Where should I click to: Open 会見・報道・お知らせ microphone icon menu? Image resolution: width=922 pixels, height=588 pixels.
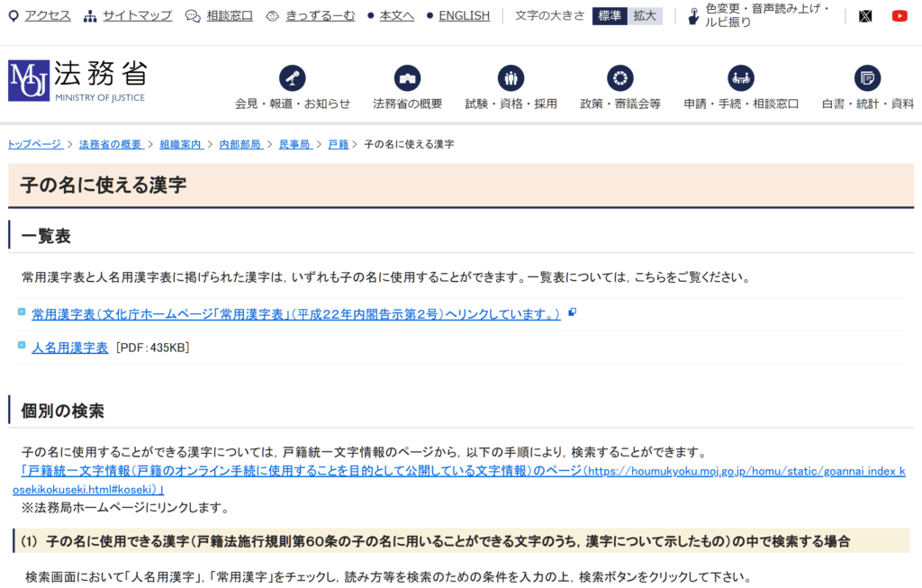tap(292, 78)
